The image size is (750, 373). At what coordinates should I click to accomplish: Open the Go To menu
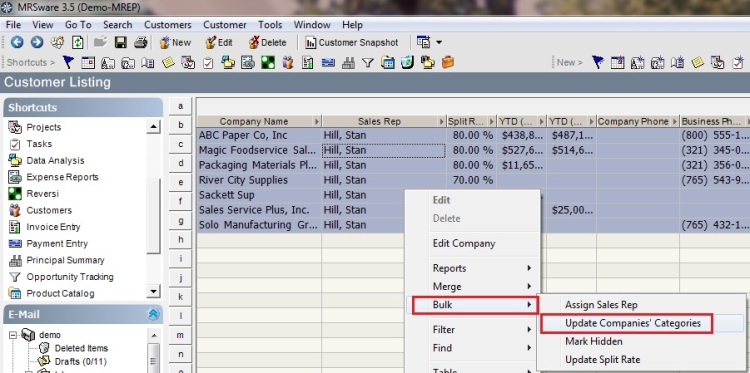pyautogui.click(x=78, y=25)
